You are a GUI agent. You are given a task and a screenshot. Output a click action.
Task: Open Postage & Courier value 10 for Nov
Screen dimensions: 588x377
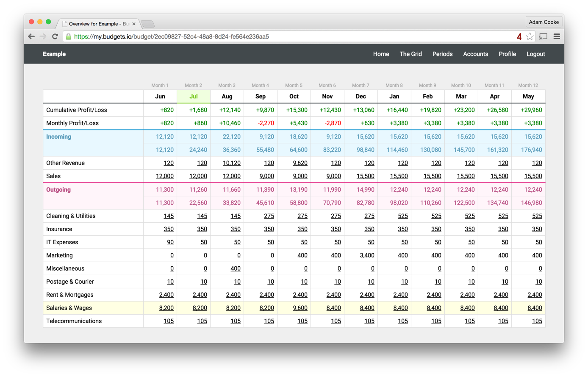coord(338,282)
